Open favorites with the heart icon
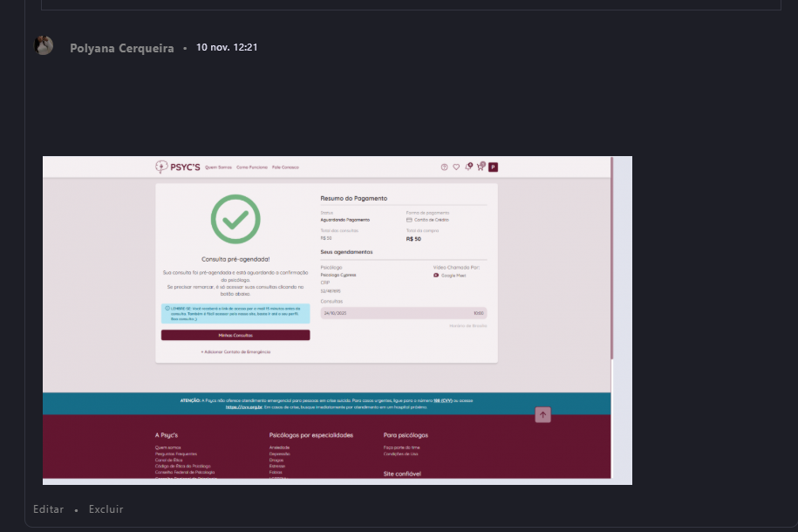Screen dimensions: 798x532 click(455, 167)
